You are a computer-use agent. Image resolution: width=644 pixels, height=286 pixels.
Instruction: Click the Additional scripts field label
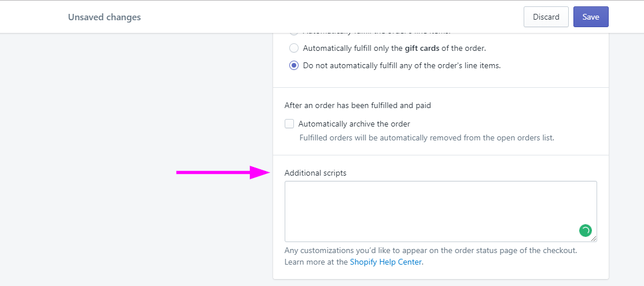(315, 173)
